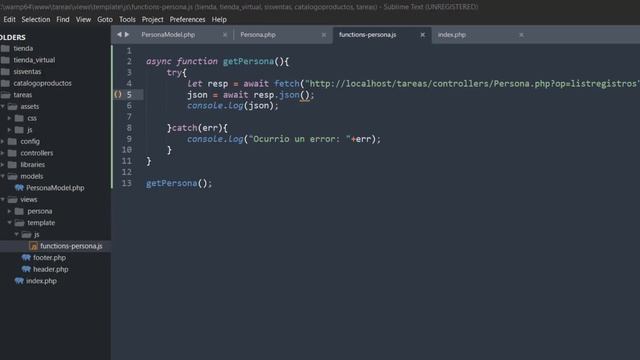Viewport: 640px width, 360px height.
Task: Expand the persona folder arrow
Action: [x=9, y=211]
